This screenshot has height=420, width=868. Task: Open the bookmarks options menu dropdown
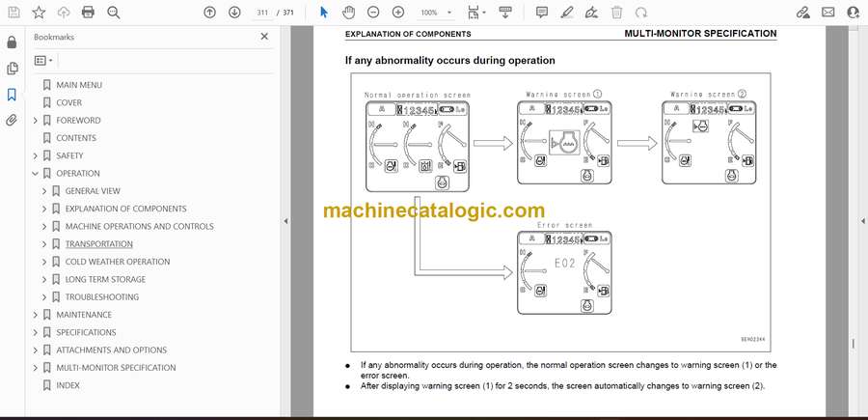[x=43, y=61]
